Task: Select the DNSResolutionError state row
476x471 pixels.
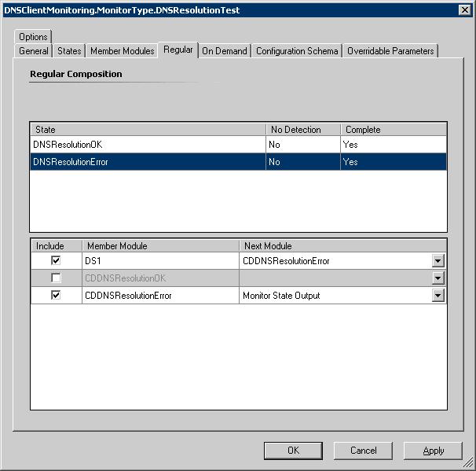Action: coord(148,162)
